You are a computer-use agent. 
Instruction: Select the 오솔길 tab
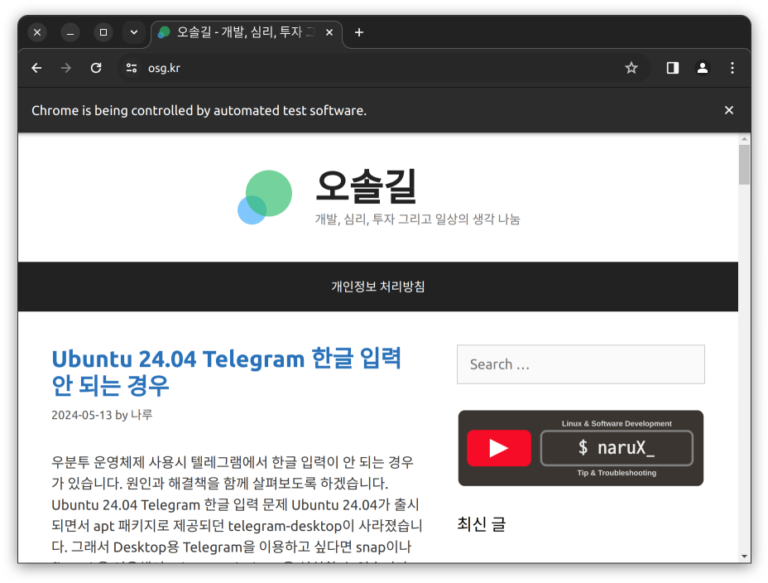[245, 33]
